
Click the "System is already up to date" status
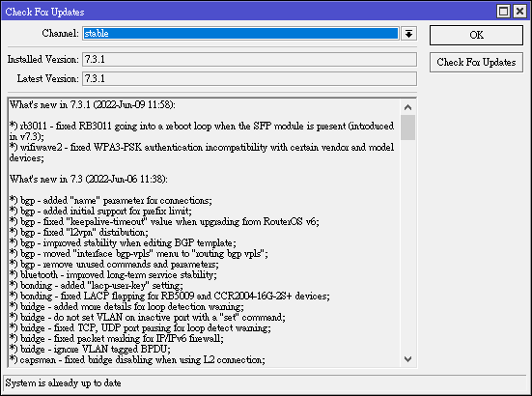tap(63, 383)
